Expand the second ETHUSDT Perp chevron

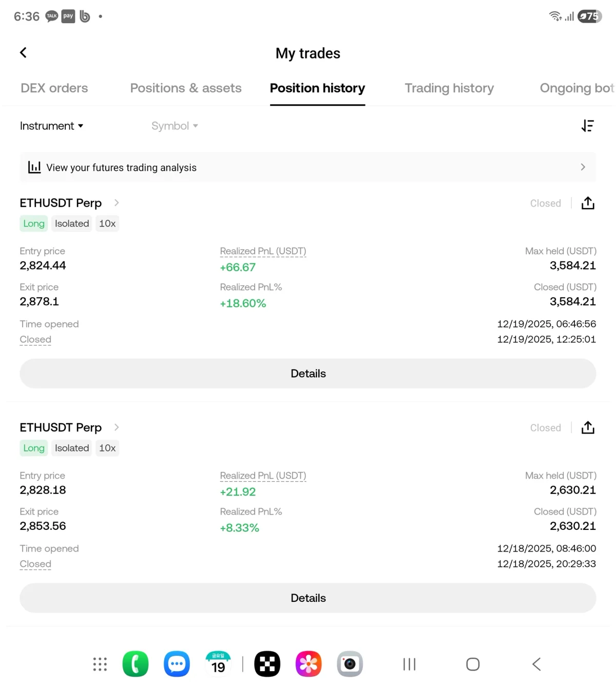point(117,427)
